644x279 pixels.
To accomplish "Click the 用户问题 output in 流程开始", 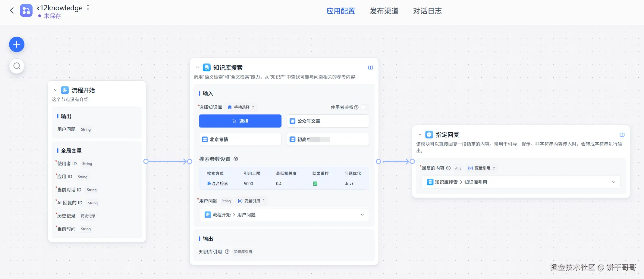I will (x=66, y=129).
